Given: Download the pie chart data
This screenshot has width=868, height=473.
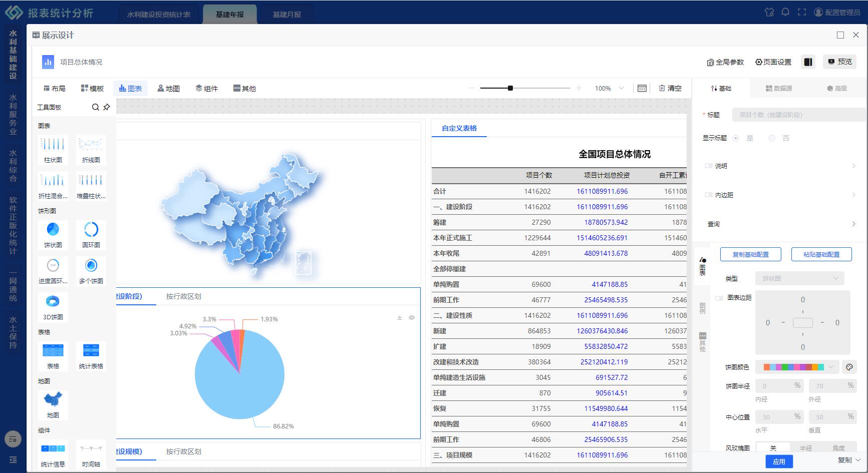Looking at the screenshot, I should pos(400,318).
